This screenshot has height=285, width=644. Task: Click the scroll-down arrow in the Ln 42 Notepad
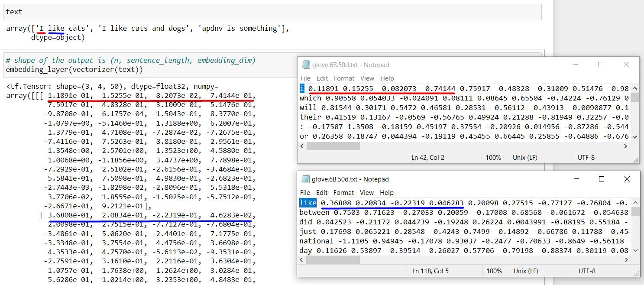tap(635, 136)
